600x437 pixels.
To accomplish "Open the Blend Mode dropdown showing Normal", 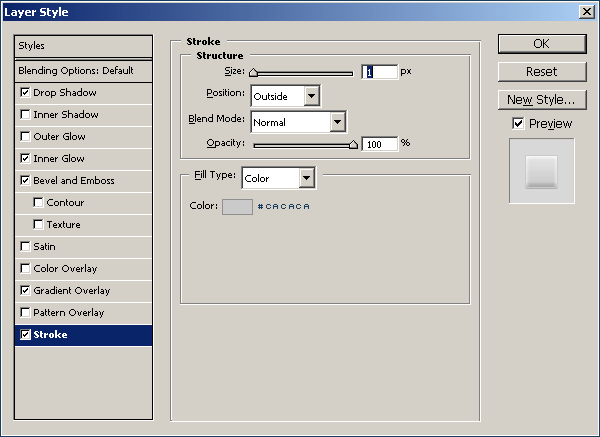I will tap(298, 122).
